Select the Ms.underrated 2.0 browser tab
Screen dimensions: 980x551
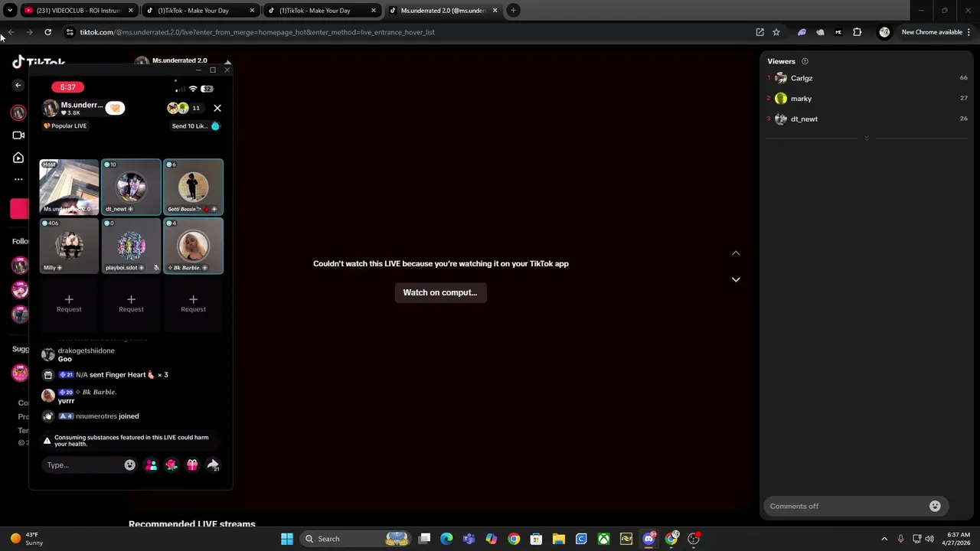coord(443,11)
